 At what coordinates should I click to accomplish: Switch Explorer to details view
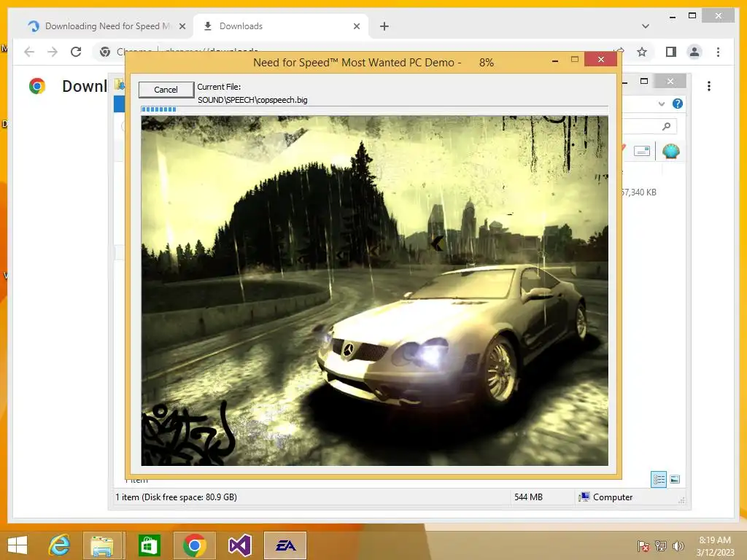pyautogui.click(x=659, y=479)
